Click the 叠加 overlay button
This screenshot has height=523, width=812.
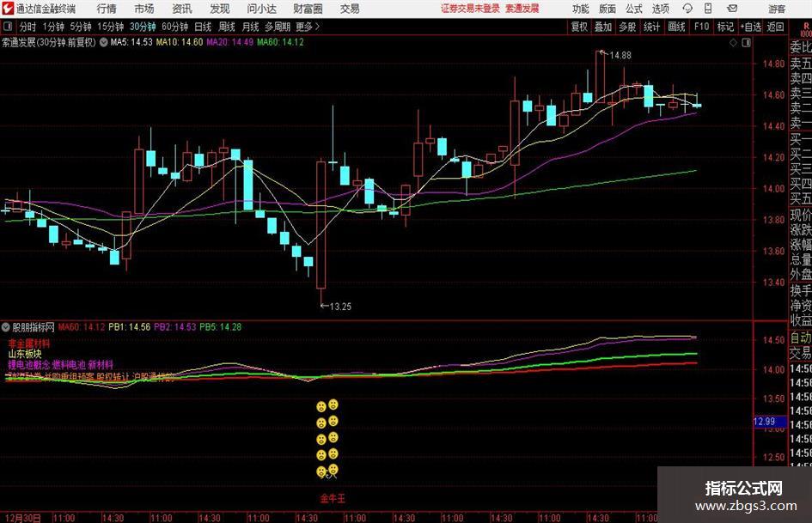click(x=603, y=27)
